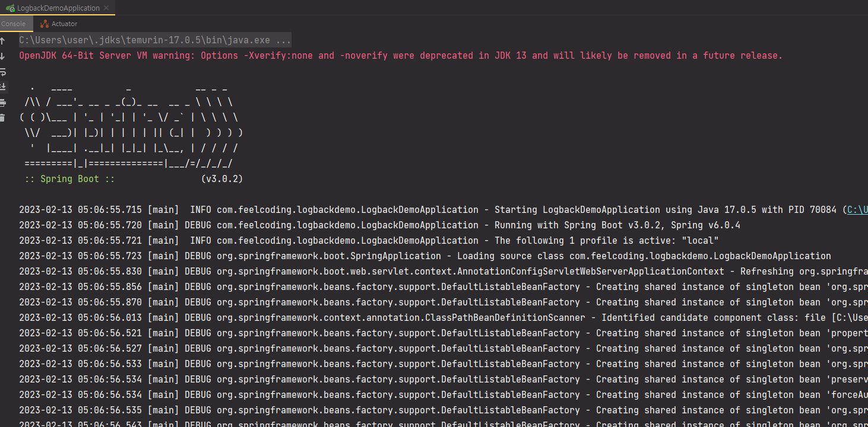Image resolution: width=868 pixels, height=427 pixels.
Task: Click the OpenJDK -Xverify deprecation warning line
Action: pos(401,55)
